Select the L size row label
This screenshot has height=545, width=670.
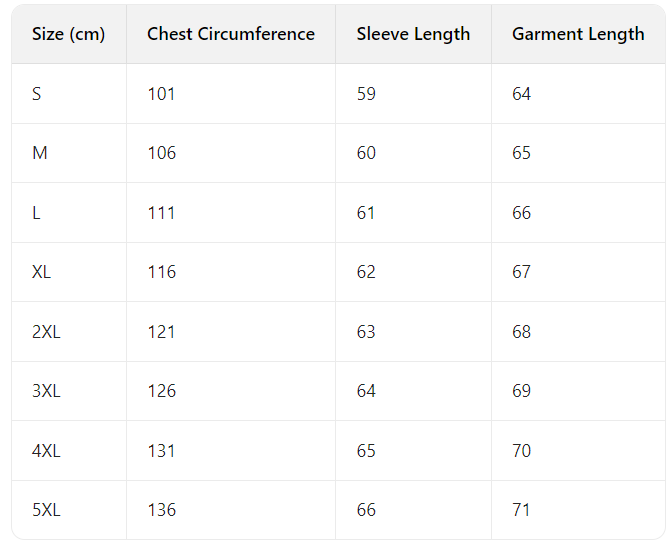point(37,213)
